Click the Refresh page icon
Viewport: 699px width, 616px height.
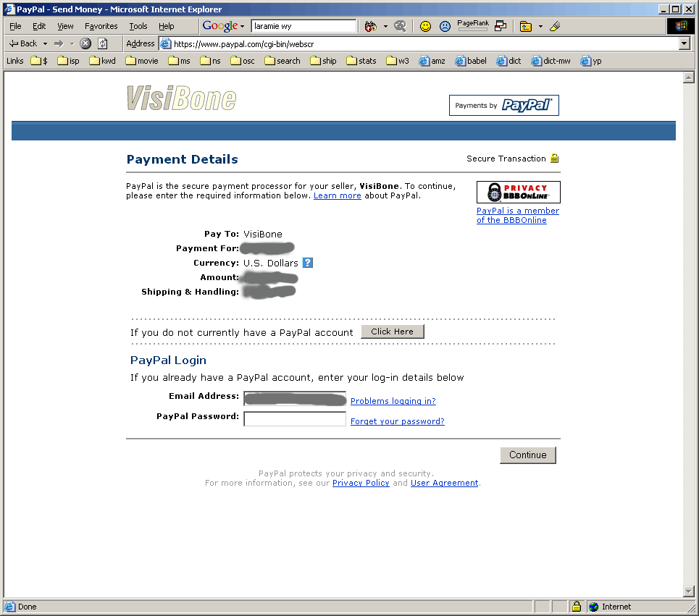pos(103,43)
